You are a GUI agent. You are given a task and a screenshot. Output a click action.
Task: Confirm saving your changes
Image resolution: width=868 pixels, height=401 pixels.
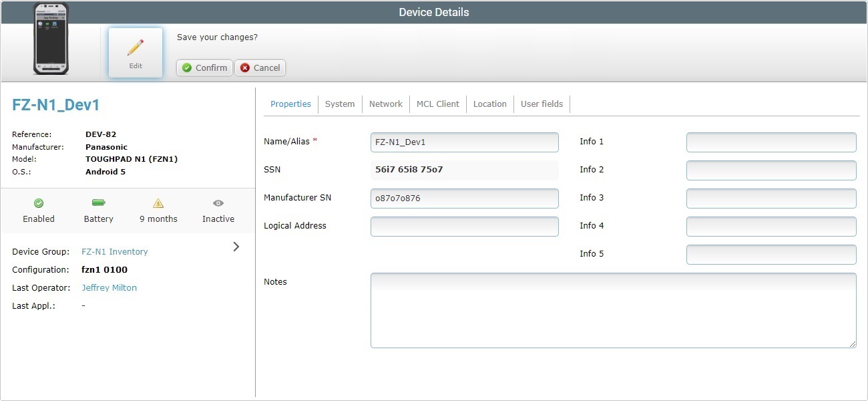[x=204, y=68]
